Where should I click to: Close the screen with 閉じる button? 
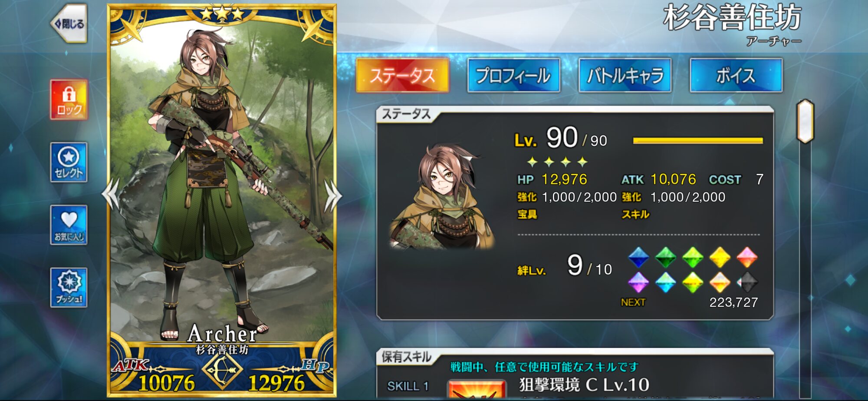tap(69, 23)
